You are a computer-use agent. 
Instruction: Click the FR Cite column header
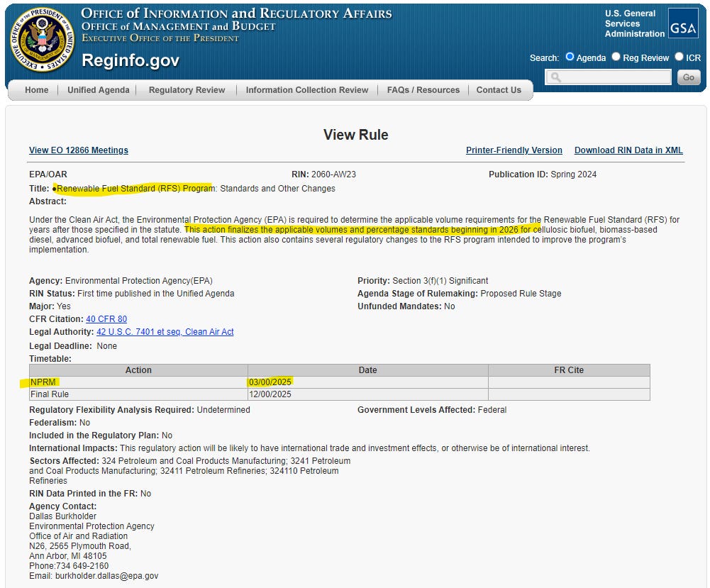(x=569, y=370)
